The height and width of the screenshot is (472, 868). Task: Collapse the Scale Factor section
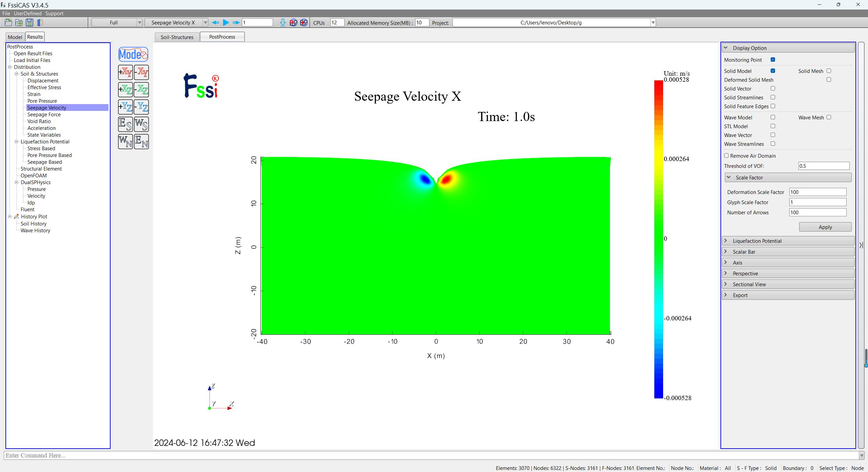[788, 178]
